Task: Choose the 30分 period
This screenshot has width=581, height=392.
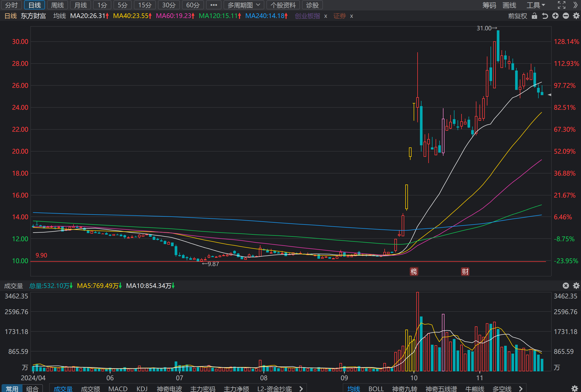Action: pyautogui.click(x=169, y=5)
